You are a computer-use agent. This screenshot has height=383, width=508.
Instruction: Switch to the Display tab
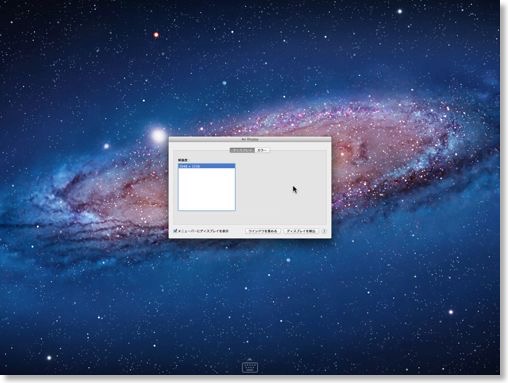tap(242, 150)
